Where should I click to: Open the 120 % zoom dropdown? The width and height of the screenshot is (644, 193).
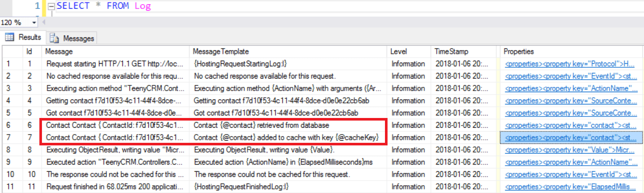[35, 23]
